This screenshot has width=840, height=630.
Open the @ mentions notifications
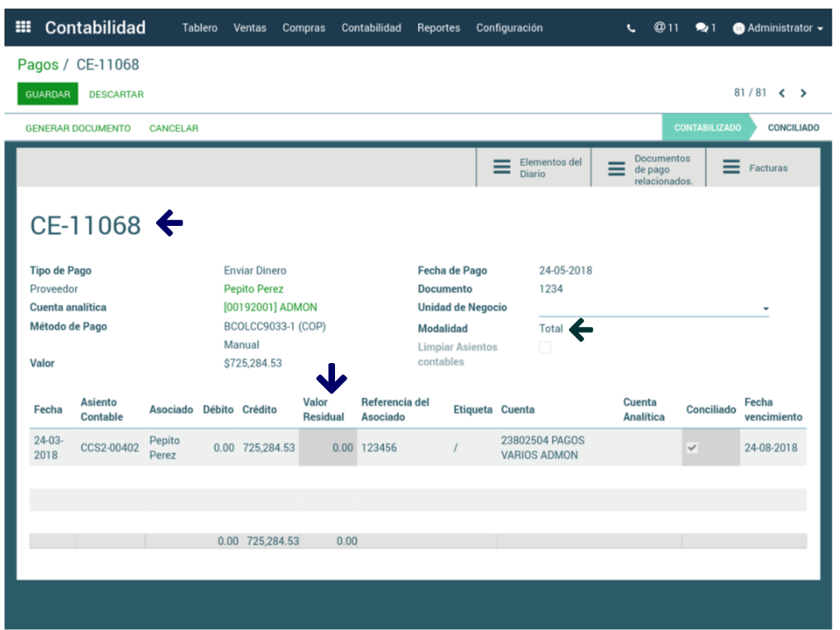pos(666,28)
